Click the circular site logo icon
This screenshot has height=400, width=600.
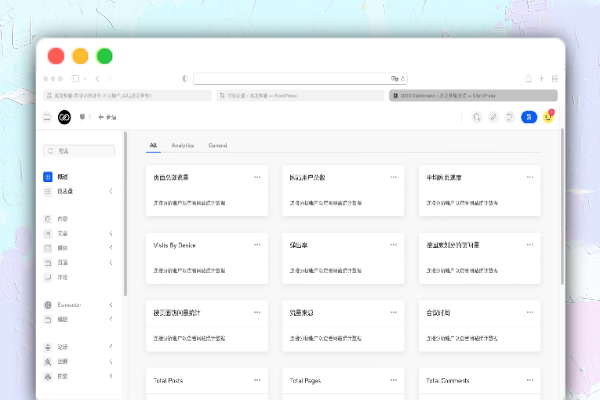[x=64, y=117]
